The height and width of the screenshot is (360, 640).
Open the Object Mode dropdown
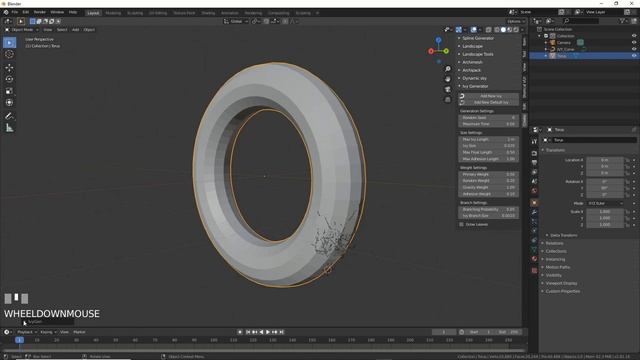click(x=22, y=29)
